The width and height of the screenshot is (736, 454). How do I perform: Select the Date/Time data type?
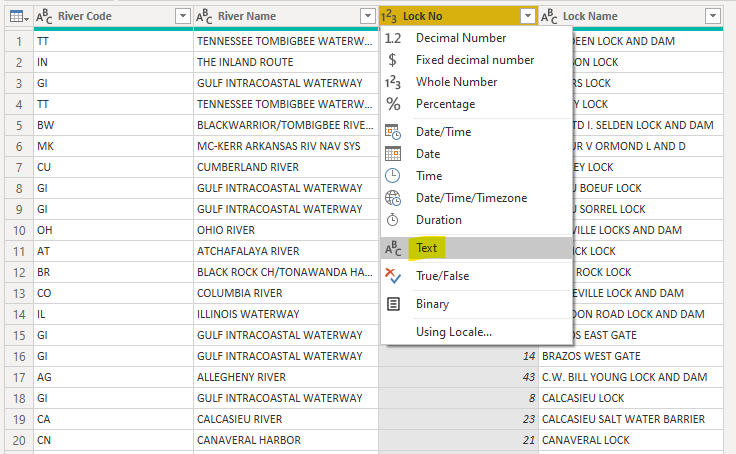tap(443, 132)
